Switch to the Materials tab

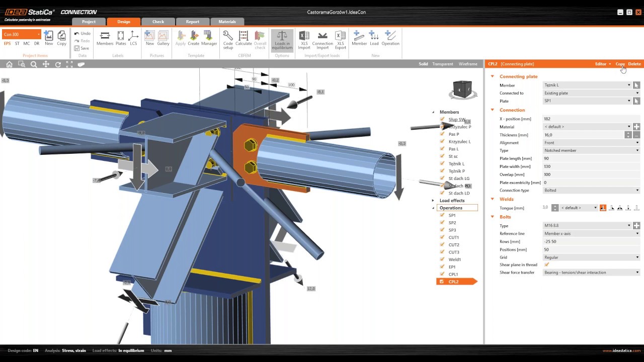point(227,22)
